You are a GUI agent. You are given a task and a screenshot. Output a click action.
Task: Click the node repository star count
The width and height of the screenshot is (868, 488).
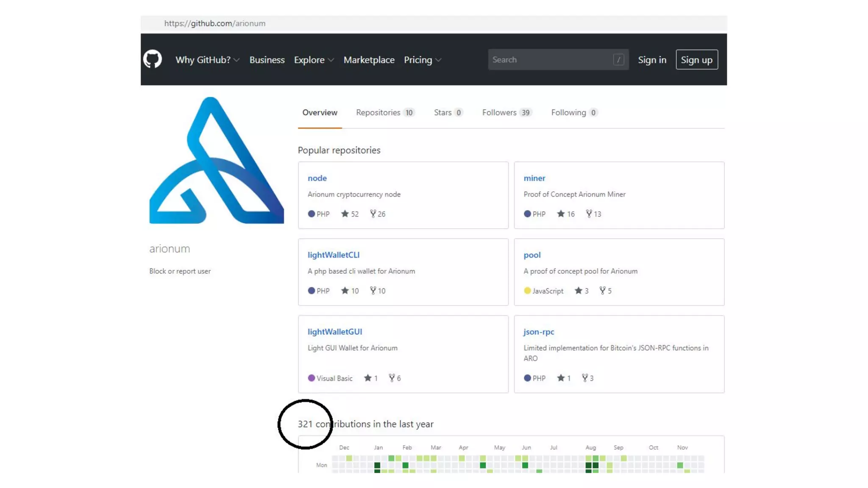tap(354, 214)
